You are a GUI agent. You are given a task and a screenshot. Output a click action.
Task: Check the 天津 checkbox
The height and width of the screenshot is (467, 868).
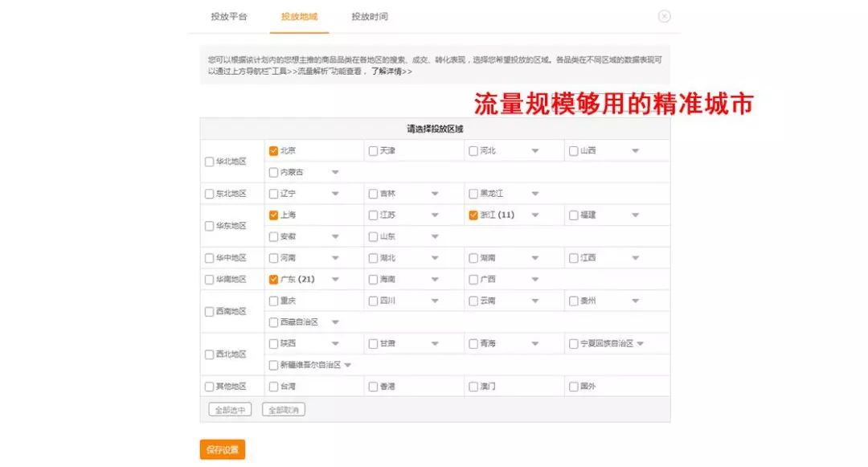click(372, 150)
